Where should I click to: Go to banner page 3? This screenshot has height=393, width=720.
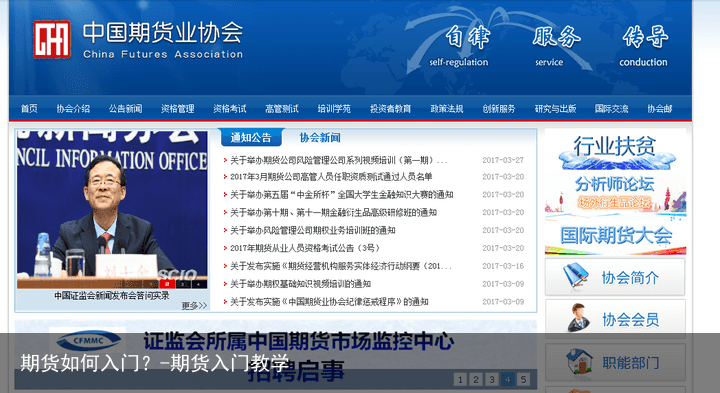492,380
